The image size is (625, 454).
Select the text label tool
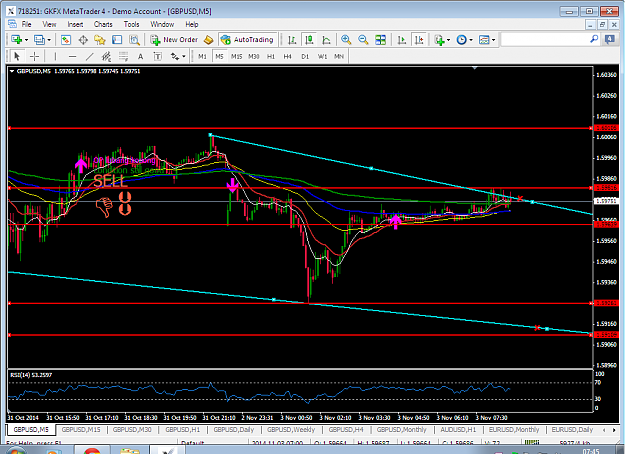[x=157, y=57]
